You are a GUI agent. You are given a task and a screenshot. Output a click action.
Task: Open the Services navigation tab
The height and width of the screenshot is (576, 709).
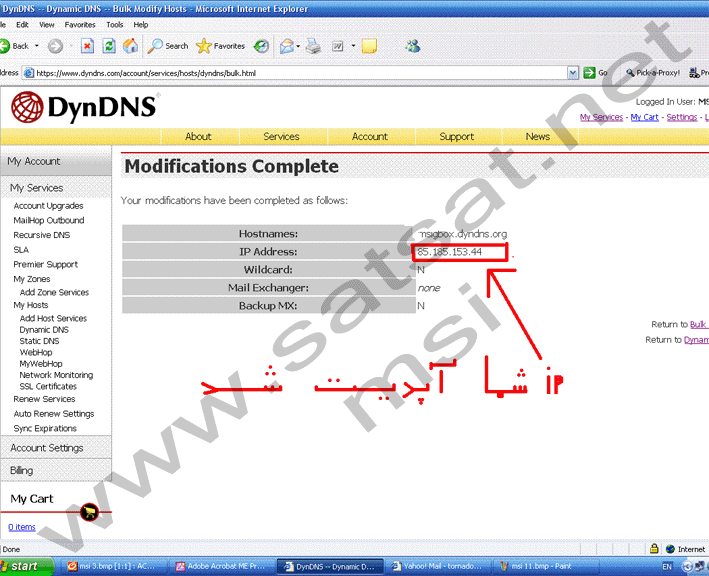tap(281, 137)
